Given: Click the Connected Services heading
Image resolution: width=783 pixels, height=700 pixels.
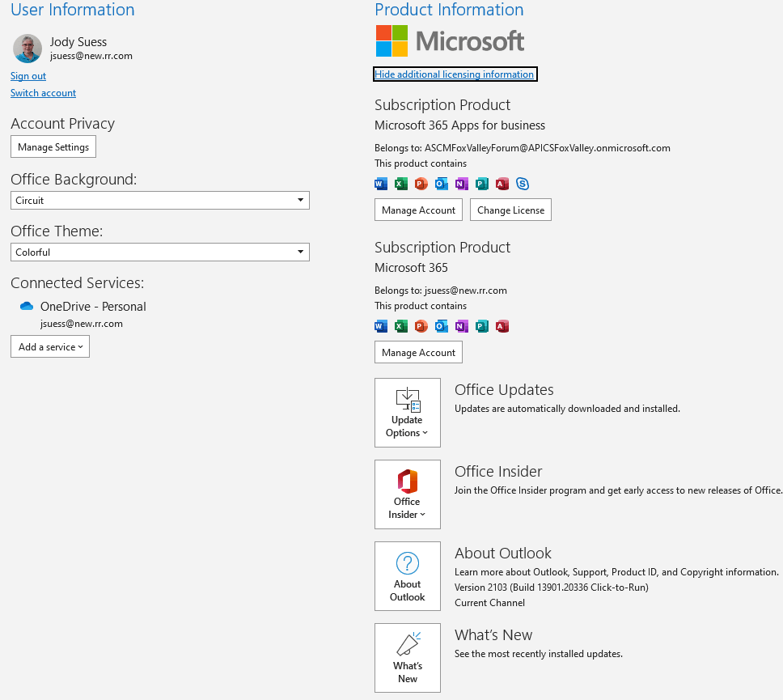Looking at the screenshot, I should pos(78,282).
